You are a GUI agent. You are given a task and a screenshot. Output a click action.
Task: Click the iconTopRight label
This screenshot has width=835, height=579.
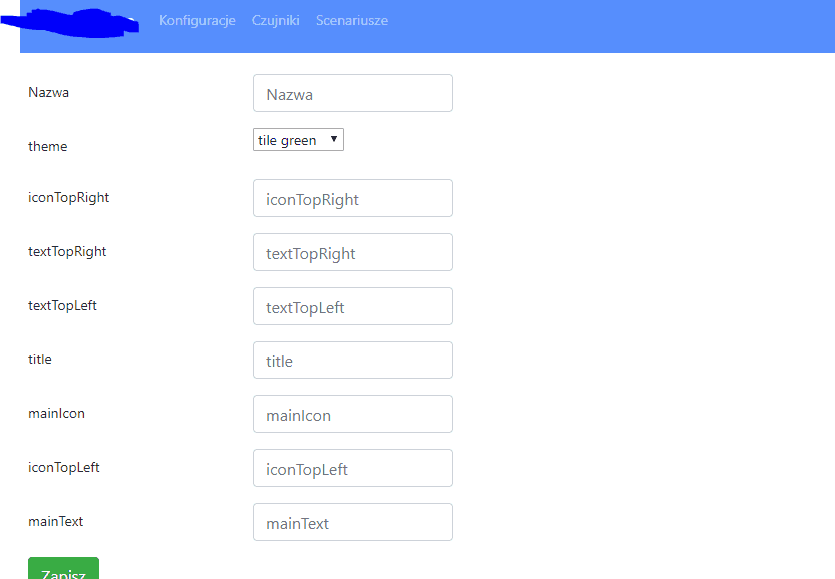pos(69,198)
